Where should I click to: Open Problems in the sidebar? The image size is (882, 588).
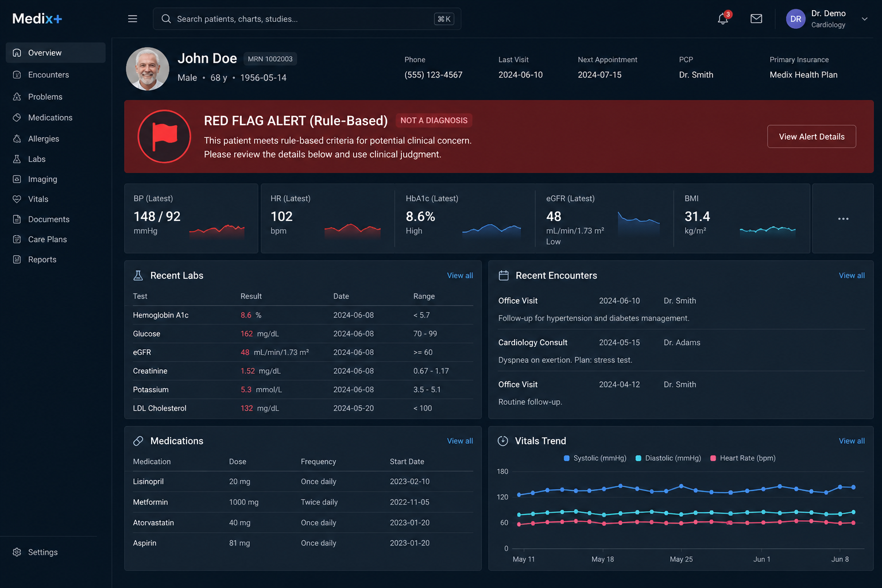(56, 96)
